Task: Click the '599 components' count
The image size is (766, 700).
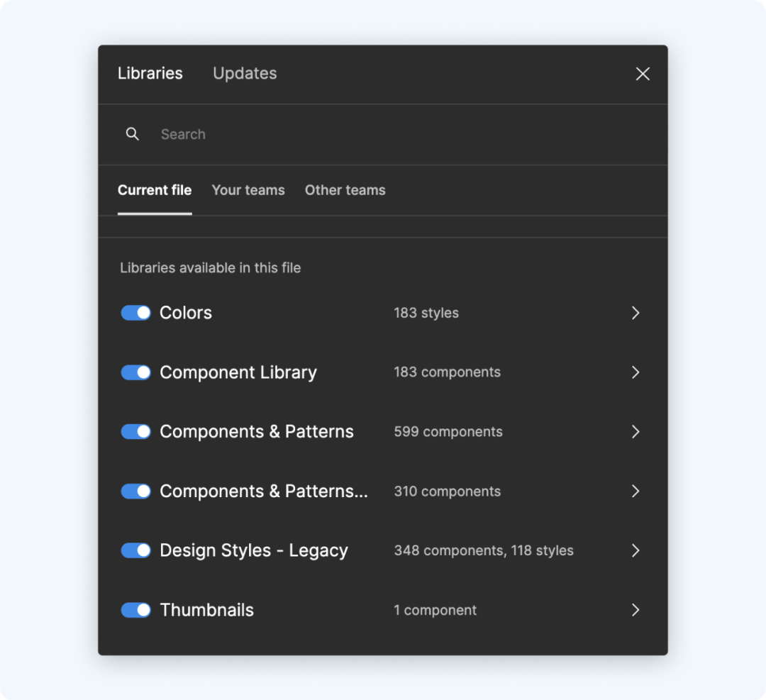Action: (x=448, y=432)
